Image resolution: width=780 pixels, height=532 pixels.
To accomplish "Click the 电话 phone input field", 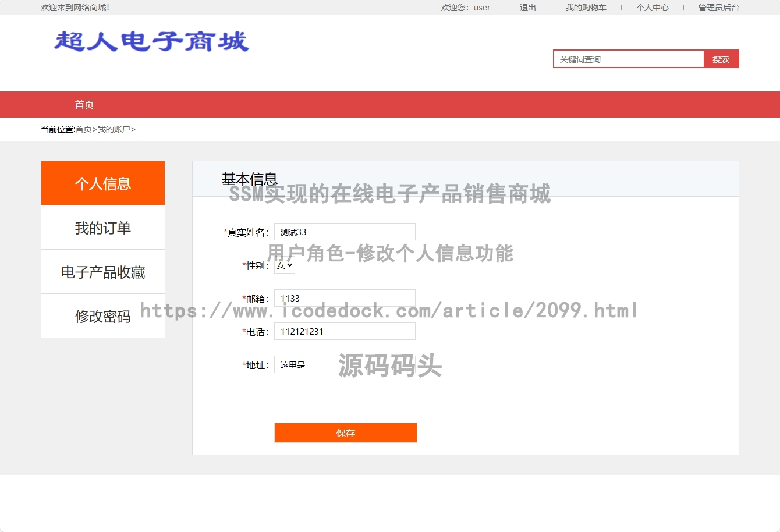I will click(x=345, y=331).
